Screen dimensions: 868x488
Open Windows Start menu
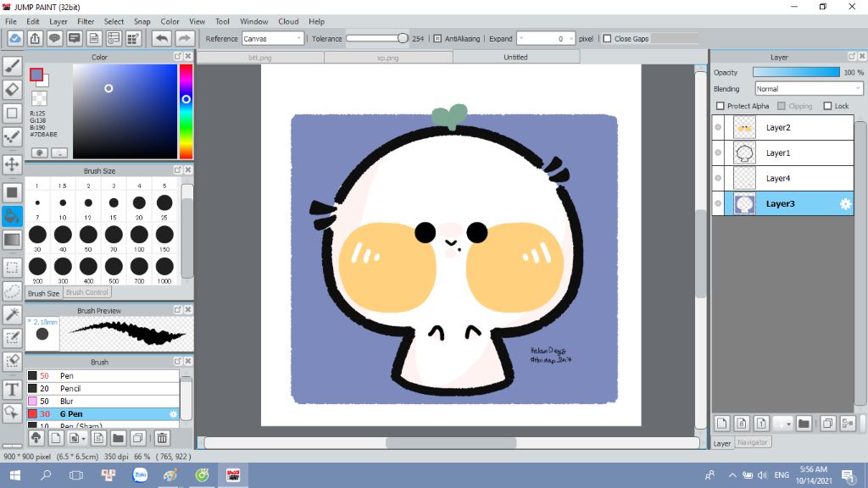pyautogui.click(x=15, y=475)
